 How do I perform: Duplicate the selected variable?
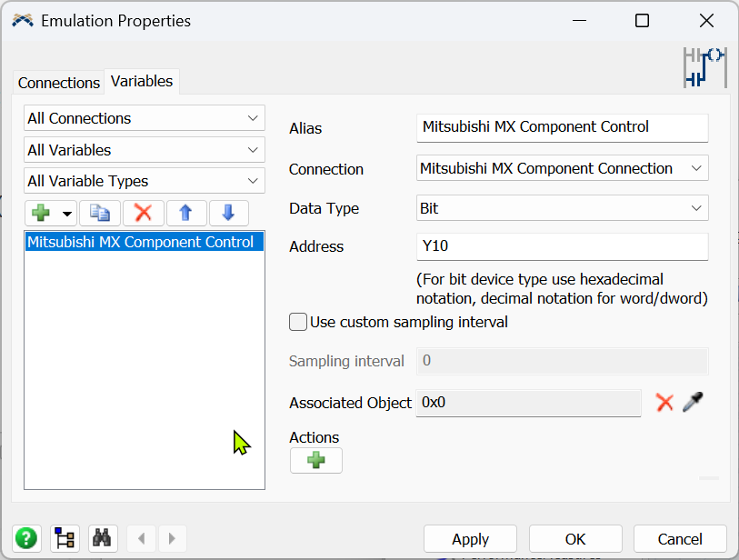click(x=99, y=213)
